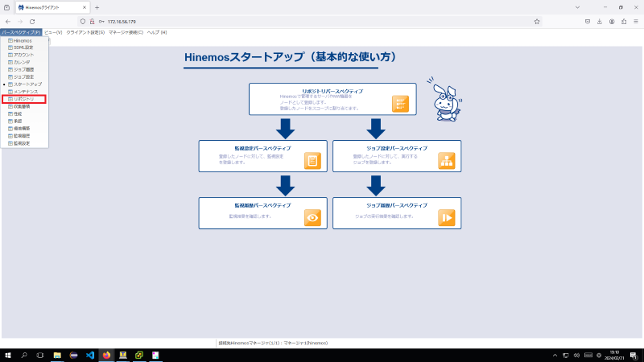Expand the list all tabs chevron
Image resolution: width=644 pixels, height=362 pixels.
[577, 7]
